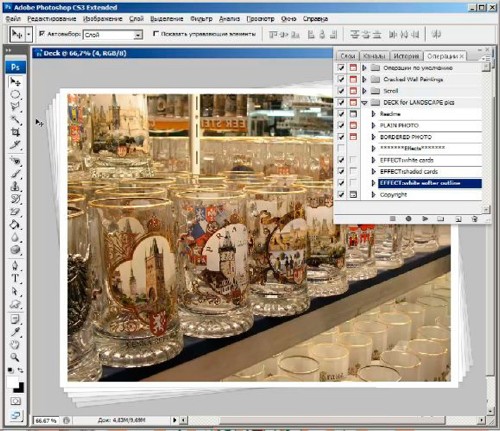The image size is (500, 431).
Task: Select the BORDERED PHOTO action
Action: tap(406, 137)
